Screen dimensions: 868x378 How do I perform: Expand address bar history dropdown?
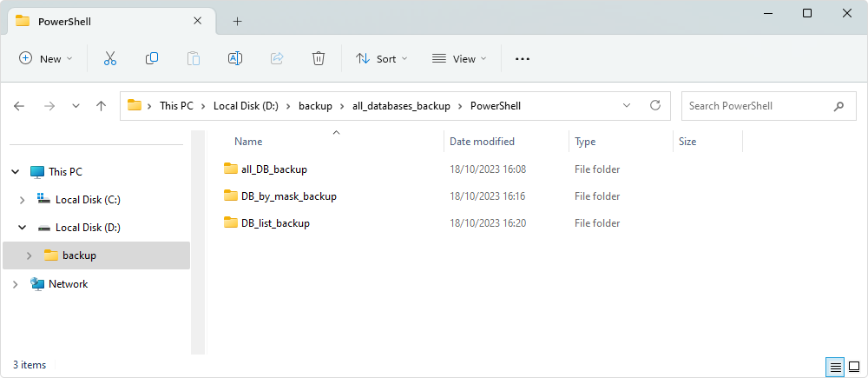point(627,105)
